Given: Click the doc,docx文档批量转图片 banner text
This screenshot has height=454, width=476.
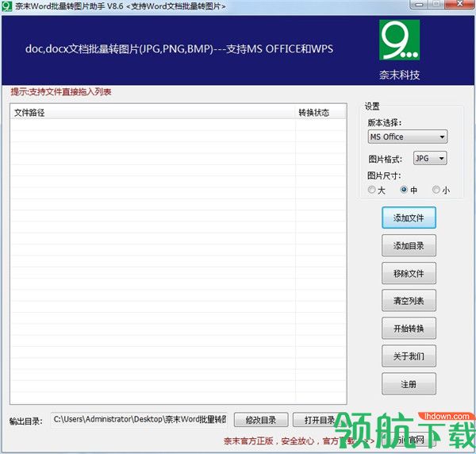Looking at the screenshot, I should point(179,49).
